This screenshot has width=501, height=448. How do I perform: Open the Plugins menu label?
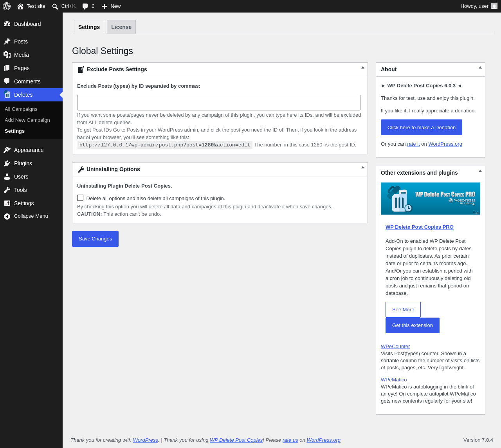click(x=23, y=163)
